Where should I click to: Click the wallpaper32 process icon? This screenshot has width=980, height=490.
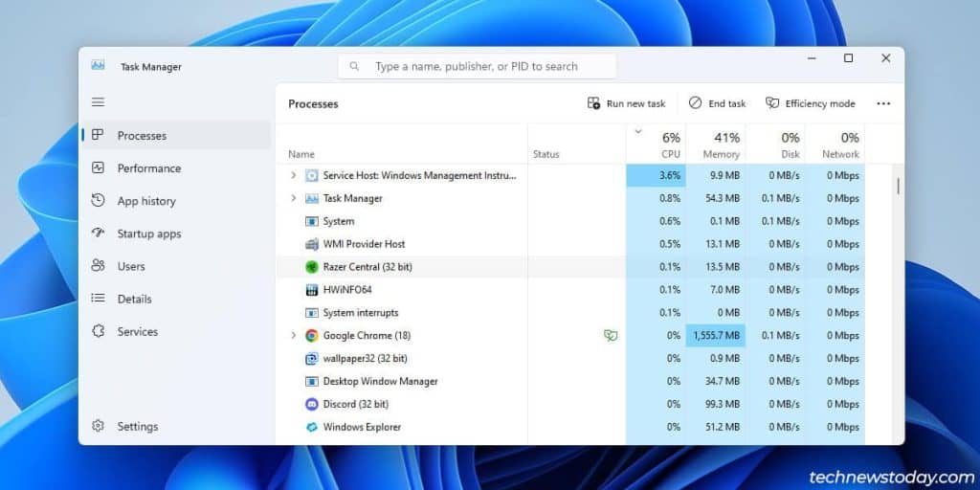pos(311,359)
